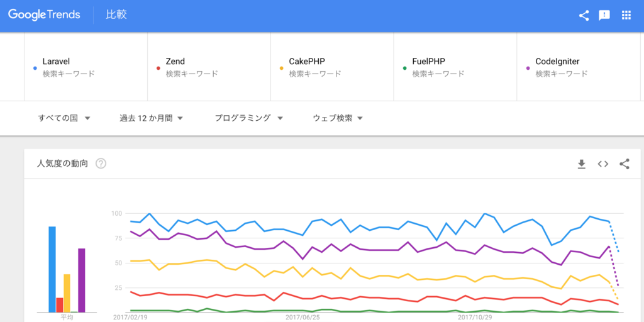Click the share icon in blue header
Image resolution: width=644 pixels, height=322 pixels.
pos(584,16)
